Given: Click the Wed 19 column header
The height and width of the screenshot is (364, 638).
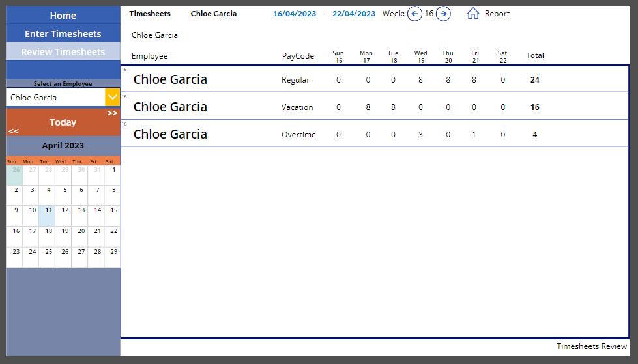Looking at the screenshot, I should pyautogui.click(x=421, y=57).
